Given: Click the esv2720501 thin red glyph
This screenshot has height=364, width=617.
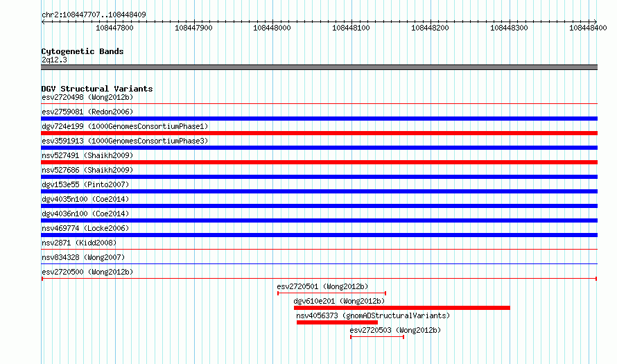Looking at the screenshot, I should point(331,293).
